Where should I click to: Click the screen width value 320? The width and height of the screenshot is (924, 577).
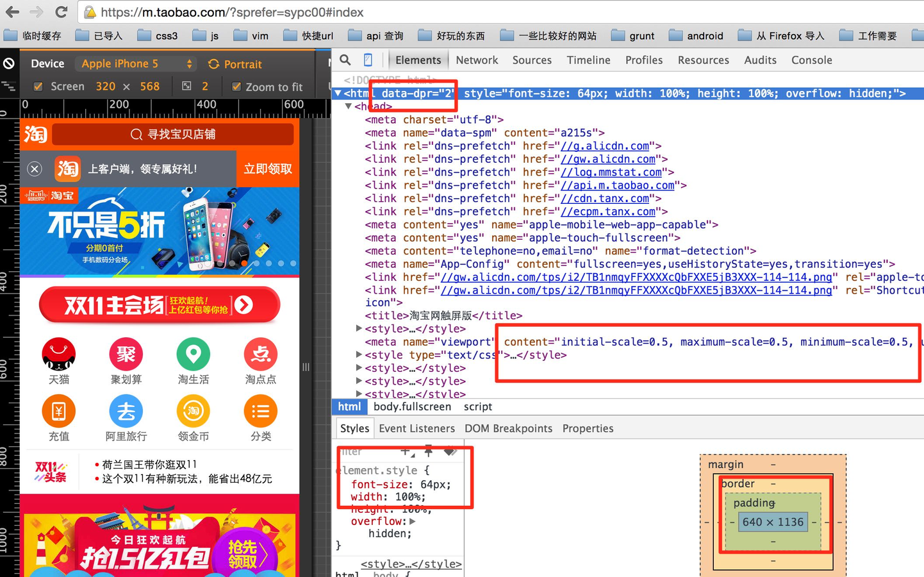coord(106,86)
